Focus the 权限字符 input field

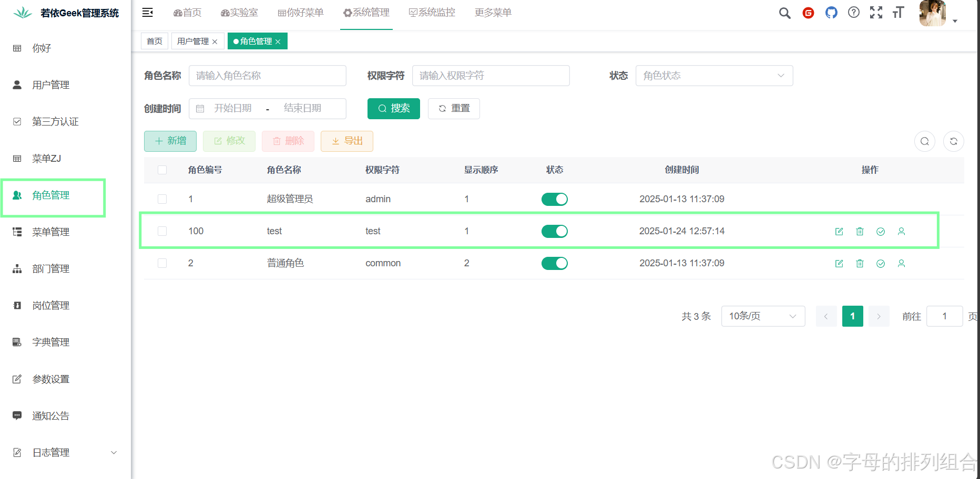tap(491, 76)
